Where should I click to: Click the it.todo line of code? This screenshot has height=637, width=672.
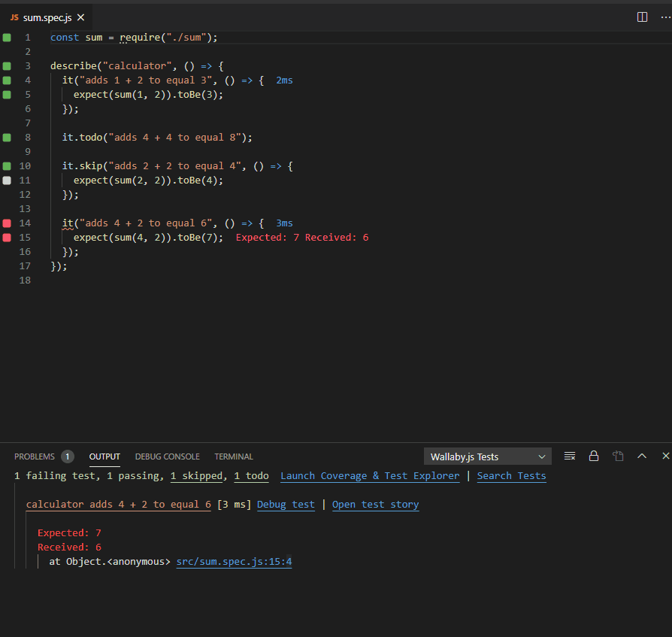(157, 137)
